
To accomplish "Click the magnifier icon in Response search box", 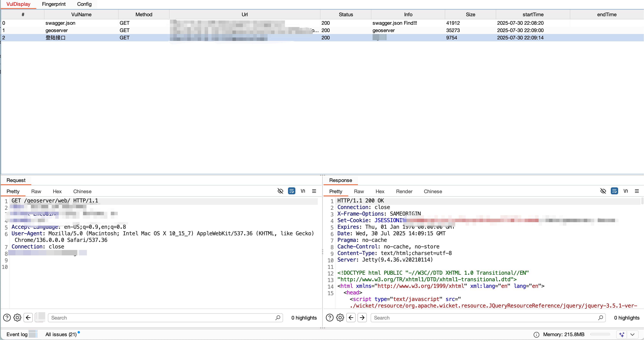I will (x=601, y=318).
